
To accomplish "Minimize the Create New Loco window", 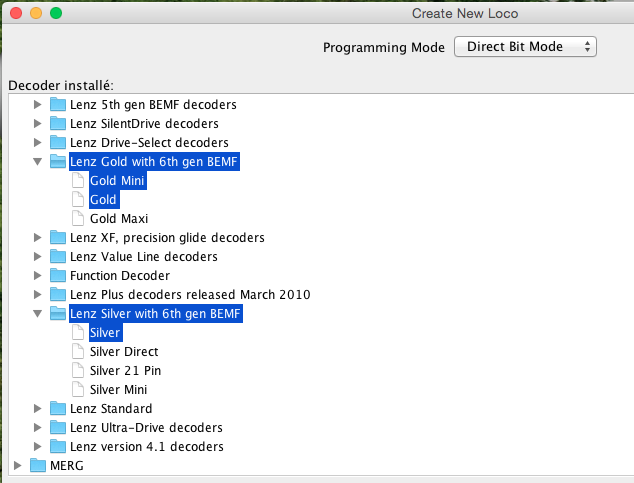I will [36, 13].
